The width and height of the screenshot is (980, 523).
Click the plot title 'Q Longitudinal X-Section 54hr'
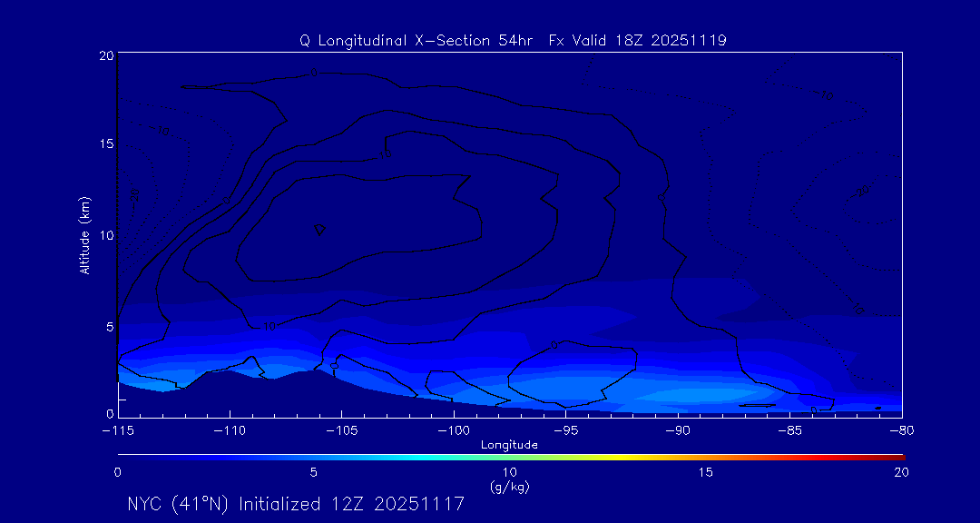(x=418, y=41)
